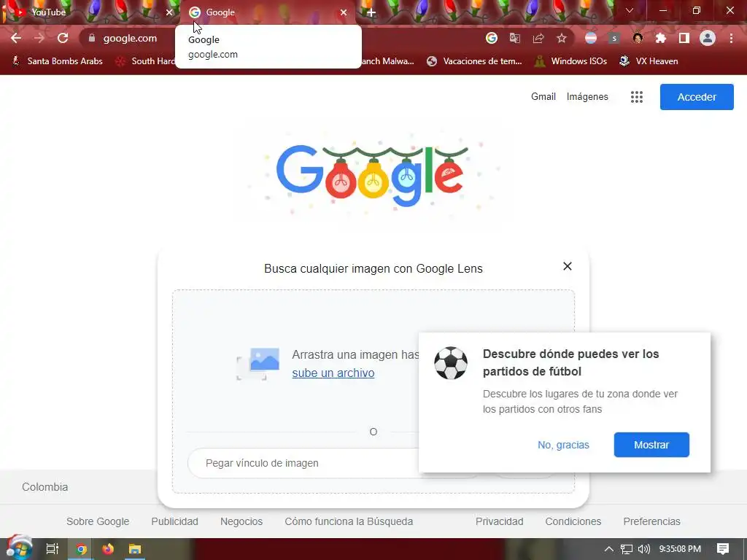Viewport: 747px width, 560px height.
Task: Open the notification center icon
Action: tap(723, 549)
